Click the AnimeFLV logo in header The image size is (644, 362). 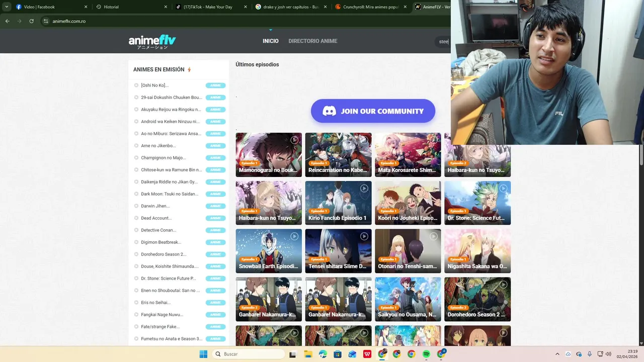[152, 42]
